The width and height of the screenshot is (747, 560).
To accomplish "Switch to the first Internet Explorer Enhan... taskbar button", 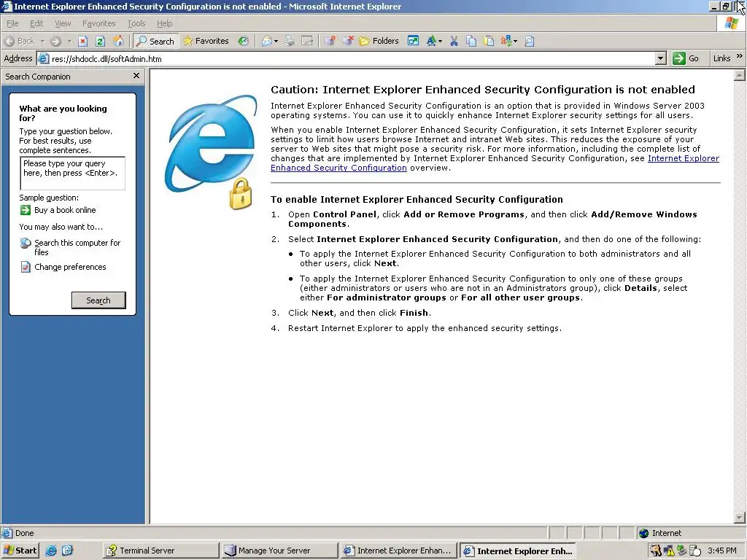I will (398, 551).
